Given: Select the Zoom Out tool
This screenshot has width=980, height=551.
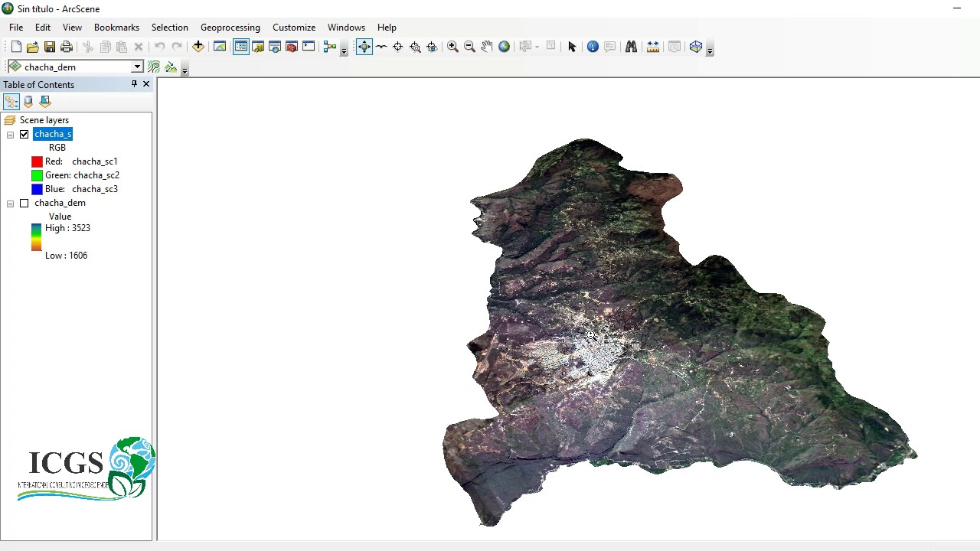Looking at the screenshot, I should (469, 47).
